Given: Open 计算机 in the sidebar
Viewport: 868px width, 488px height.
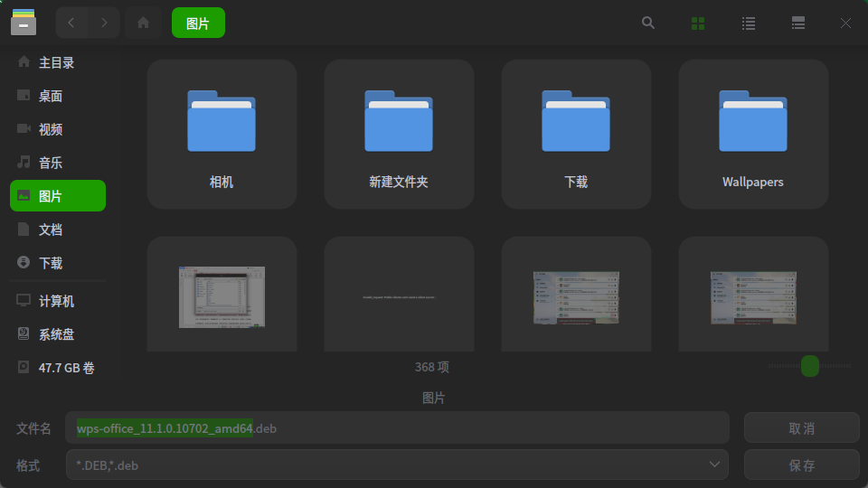Looking at the screenshot, I should pyautogui.click(x=58, y=301).
